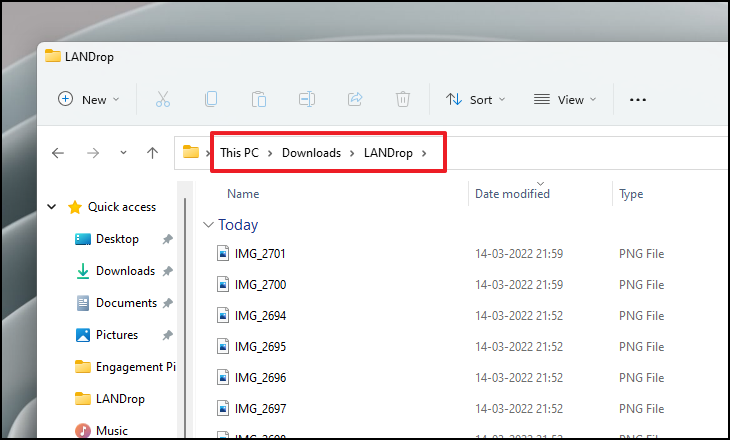The height and width of the screenshot is (440, 730).
Task: Click the Share icon in toolbar
Action: pos(355,99)
